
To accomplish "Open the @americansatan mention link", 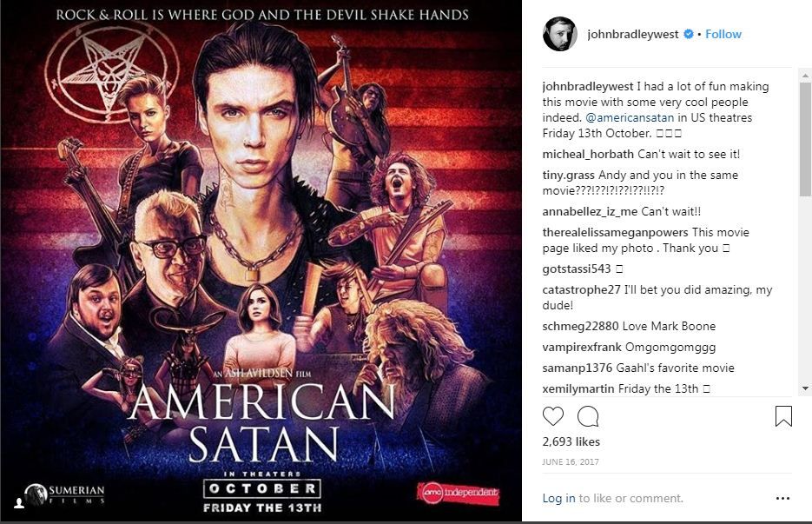I will tap(630, 117).
